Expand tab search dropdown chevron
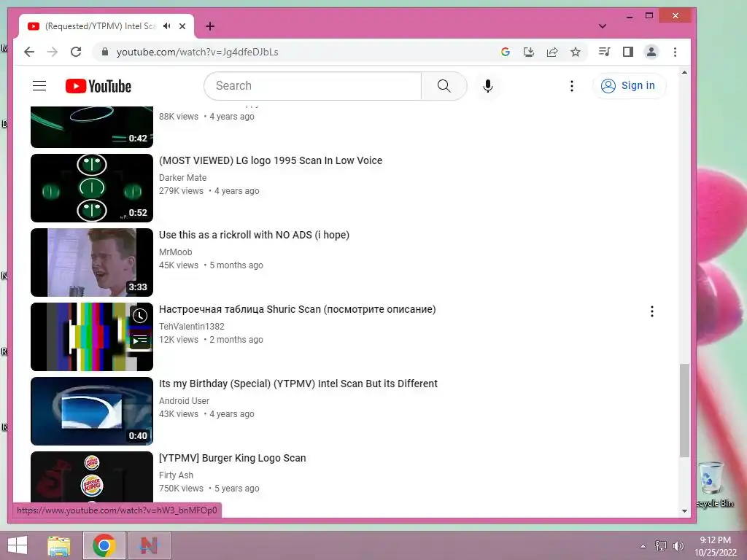Screen dimensions: 747x560 point(602,26)
